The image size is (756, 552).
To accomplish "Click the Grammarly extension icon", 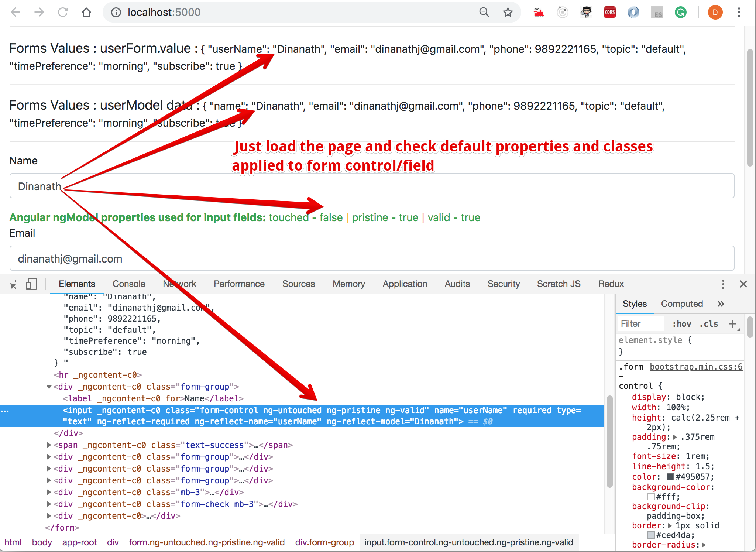I will pos(680,13).
